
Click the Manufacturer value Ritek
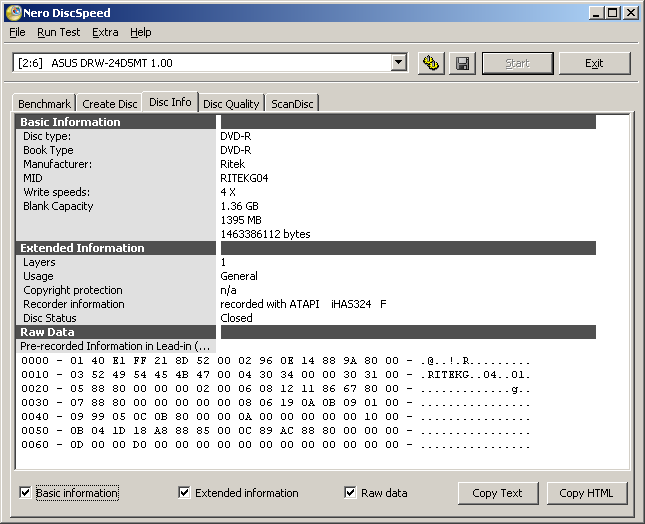[x=232, y=164]
